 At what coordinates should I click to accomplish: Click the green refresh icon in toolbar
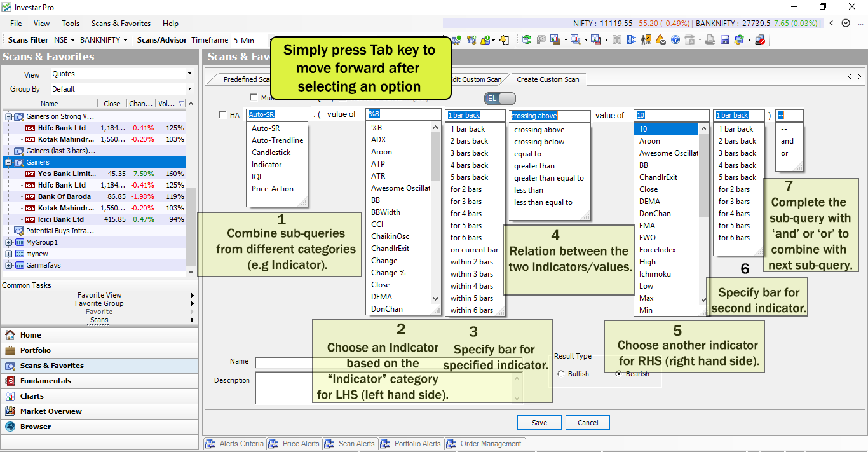click(527, 39)
